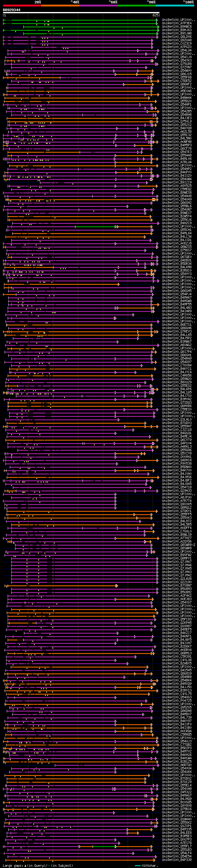The width and height of the screenshot is (197, 868).
Task: Click hit label UniRef100_Q7ZVN7
Action: [x=177, y=67]
